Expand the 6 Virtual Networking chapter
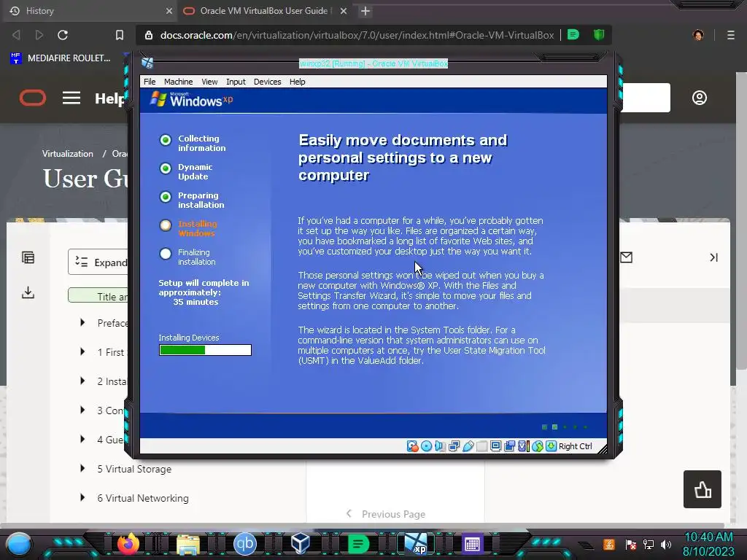 pos(82,497)
